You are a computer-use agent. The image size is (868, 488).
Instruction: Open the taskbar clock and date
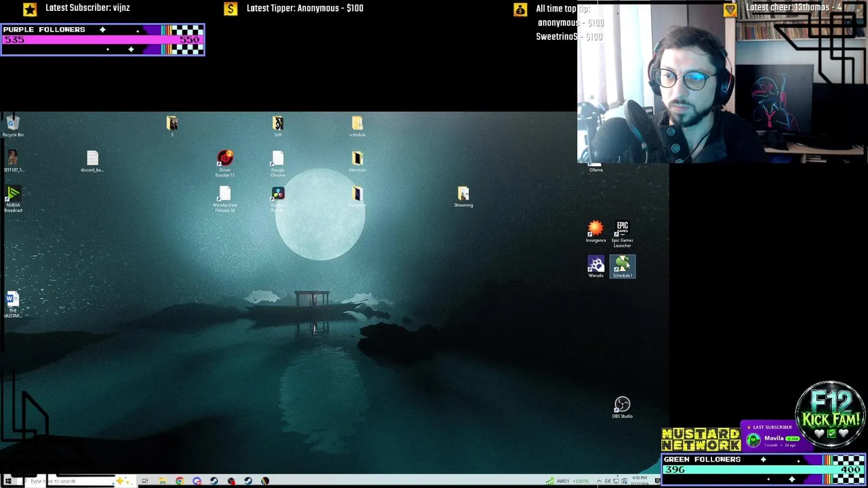point(639,481)
